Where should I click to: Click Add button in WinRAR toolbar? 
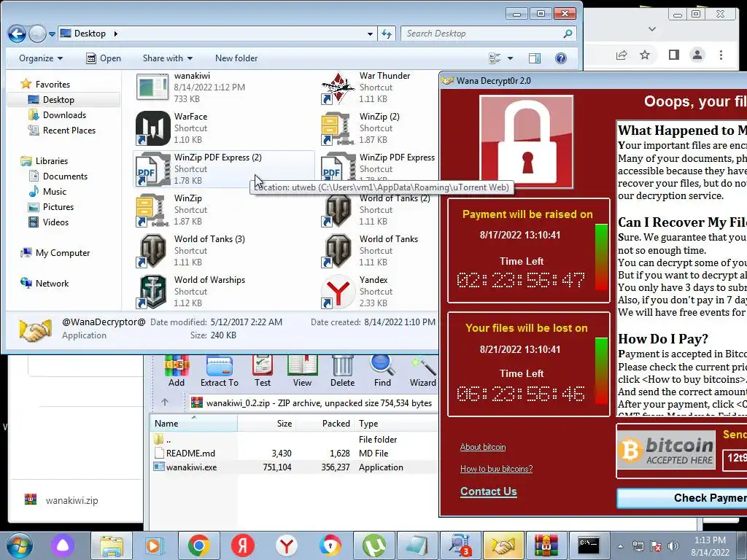pyautogui.click(x=177, y=371)
